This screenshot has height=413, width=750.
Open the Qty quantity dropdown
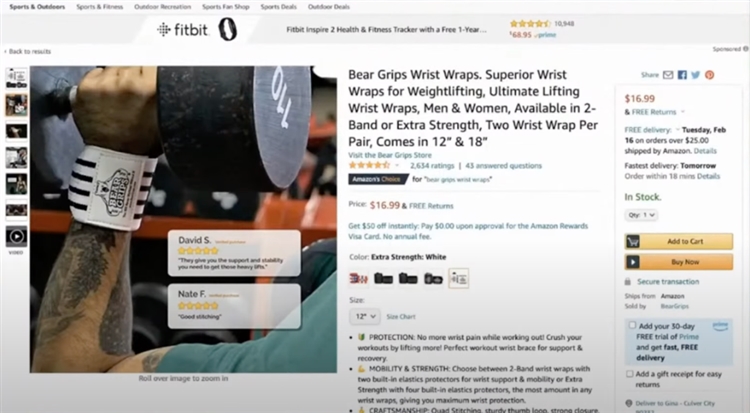point(641,215)
